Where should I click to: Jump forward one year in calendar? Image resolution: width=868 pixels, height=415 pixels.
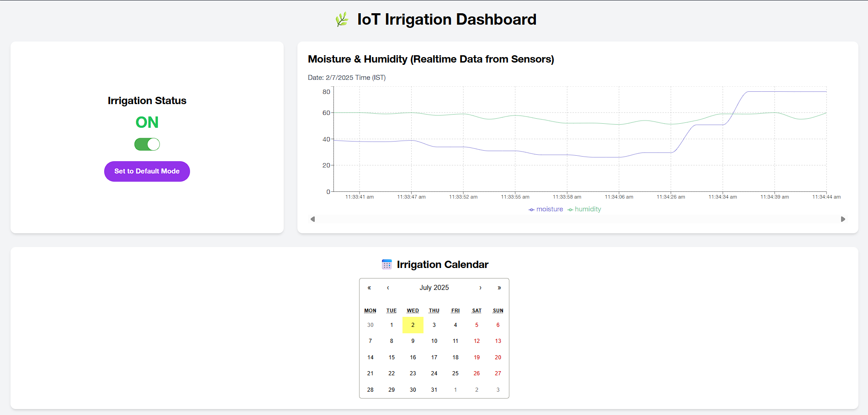point(499,288)
